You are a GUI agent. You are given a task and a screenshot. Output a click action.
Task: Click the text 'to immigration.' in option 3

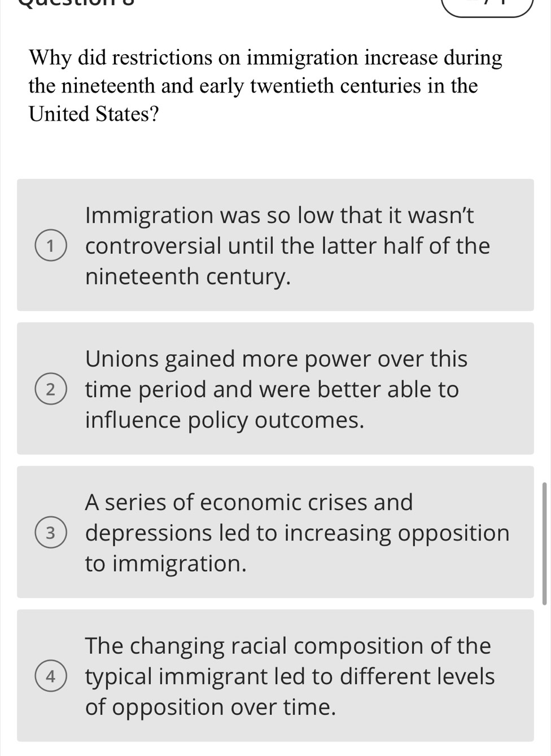click(166, 564)
